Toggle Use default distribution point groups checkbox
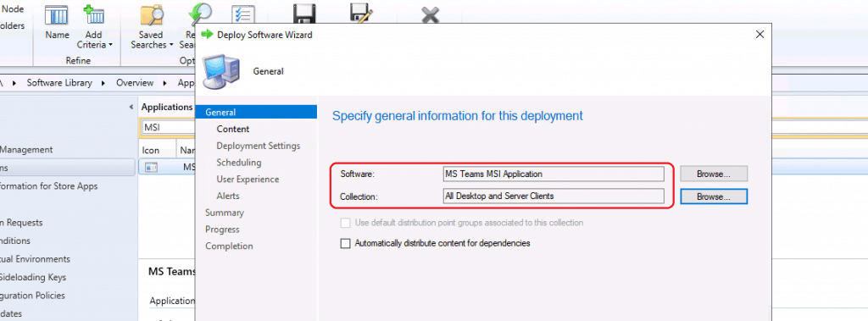 click(346, 223)
